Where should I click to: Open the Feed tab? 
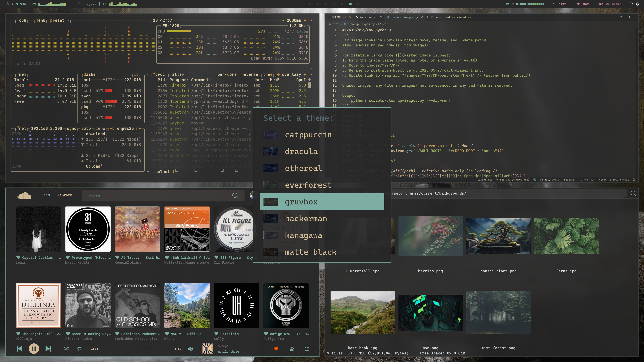tap(45, 195)
